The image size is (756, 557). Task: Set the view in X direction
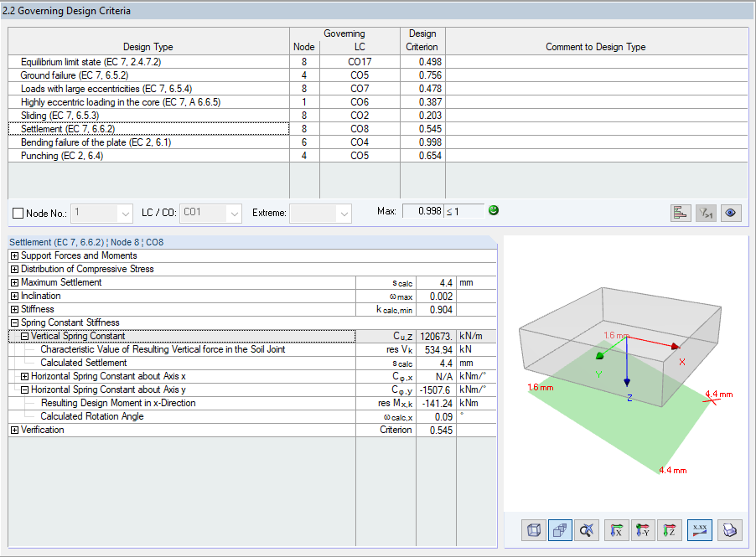tap(616, 530)
